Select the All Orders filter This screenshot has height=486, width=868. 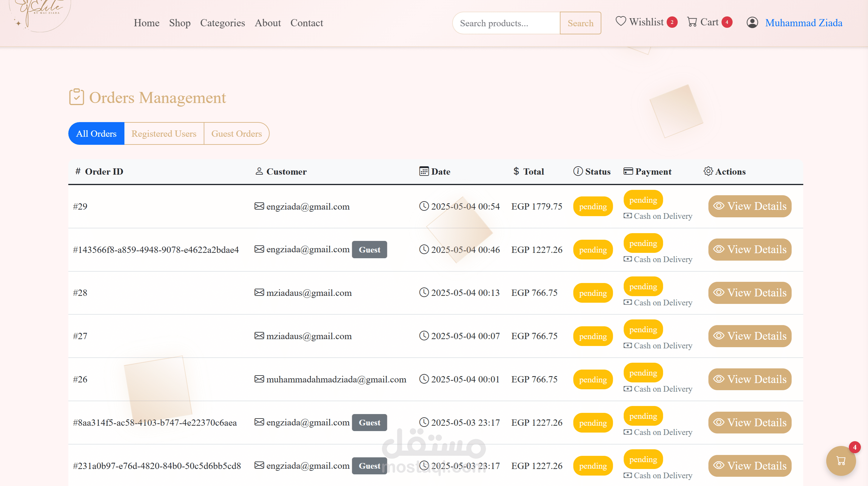(96, 133)
